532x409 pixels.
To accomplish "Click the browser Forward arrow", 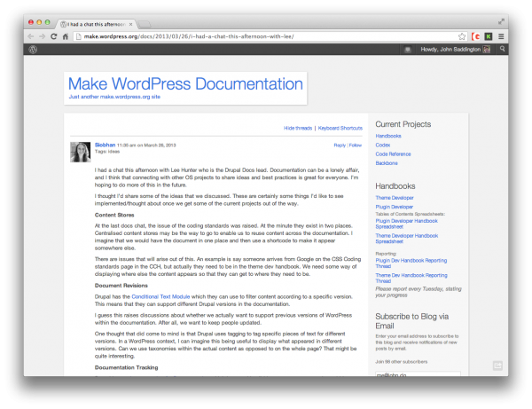I will 42,36.
